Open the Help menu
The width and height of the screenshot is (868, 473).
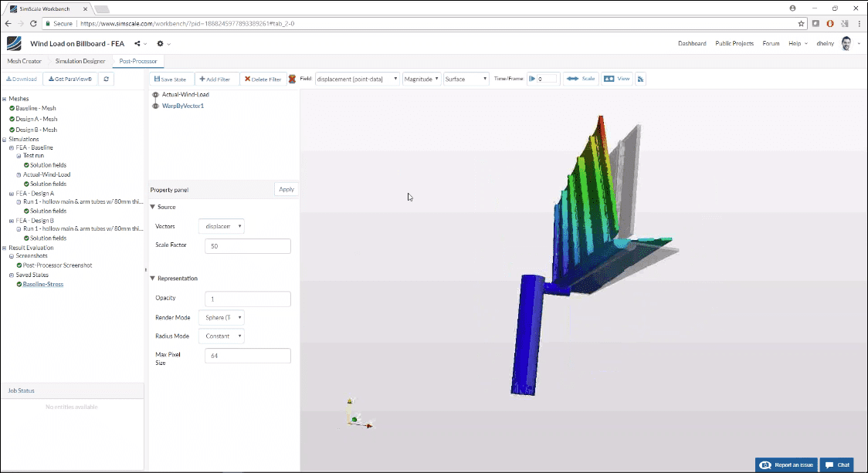pos(797,43)
